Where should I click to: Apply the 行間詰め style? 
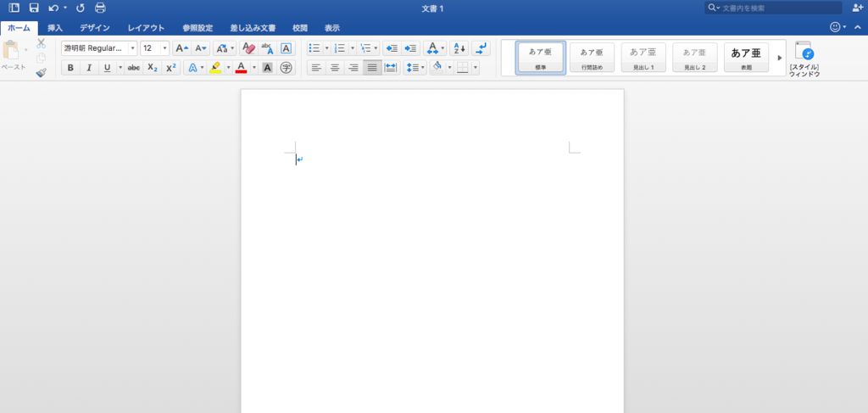pos(592,58)
